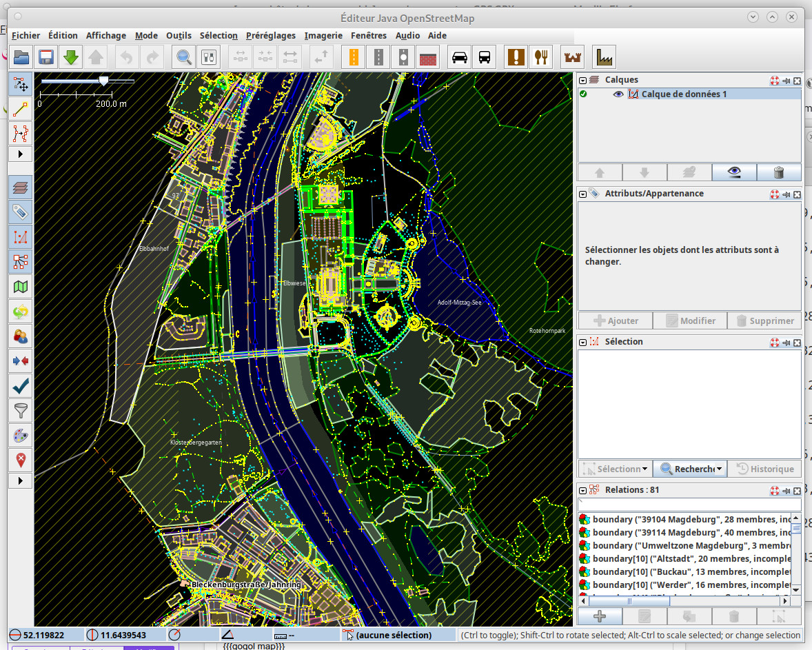
Task: Toggle the green active layer checkmark
Action: [x=584, y=94]
